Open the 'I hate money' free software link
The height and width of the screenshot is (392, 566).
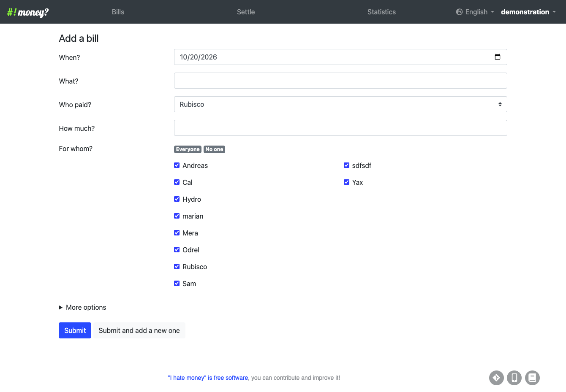(x=208, y=378)
